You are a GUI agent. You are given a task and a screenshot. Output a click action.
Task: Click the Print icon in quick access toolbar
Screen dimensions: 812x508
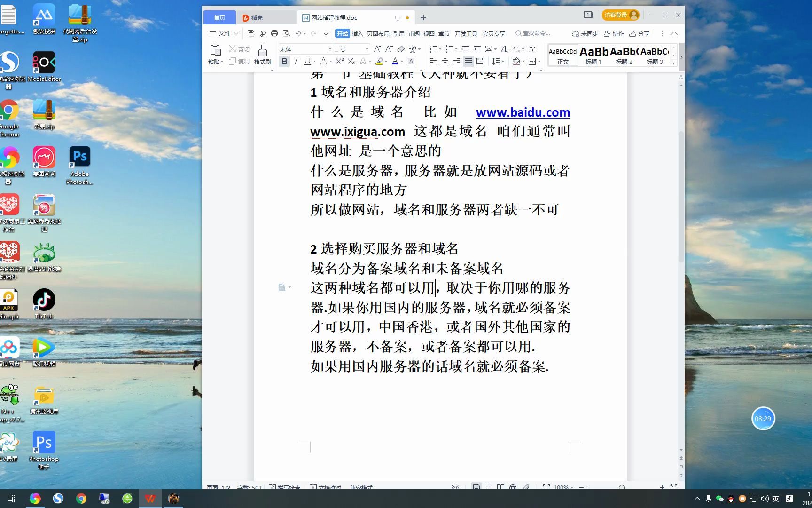pyautogui.click(x=274, y=33)
